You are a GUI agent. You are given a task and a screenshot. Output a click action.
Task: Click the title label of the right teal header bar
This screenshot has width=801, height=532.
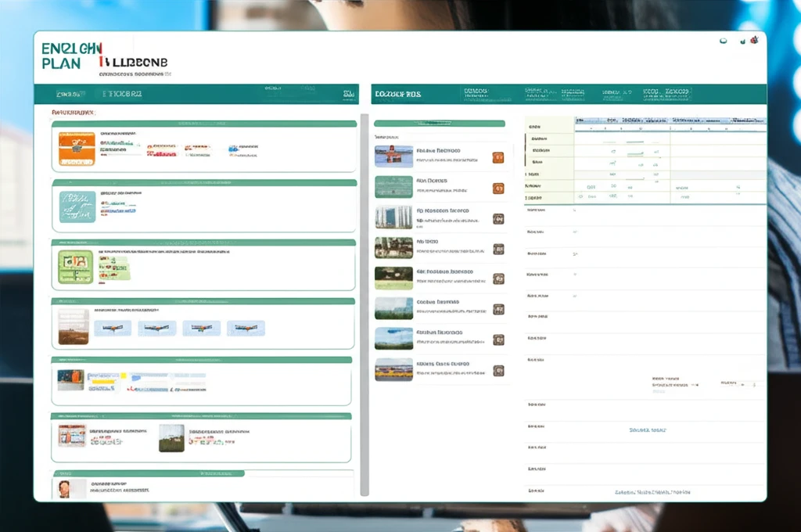tap(398, 94)
